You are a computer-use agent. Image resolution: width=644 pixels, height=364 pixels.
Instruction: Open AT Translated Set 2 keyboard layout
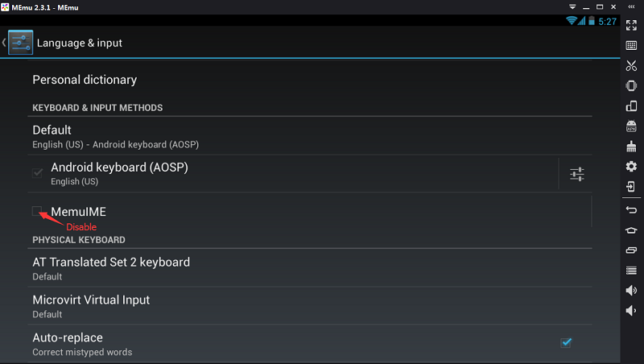111,268
